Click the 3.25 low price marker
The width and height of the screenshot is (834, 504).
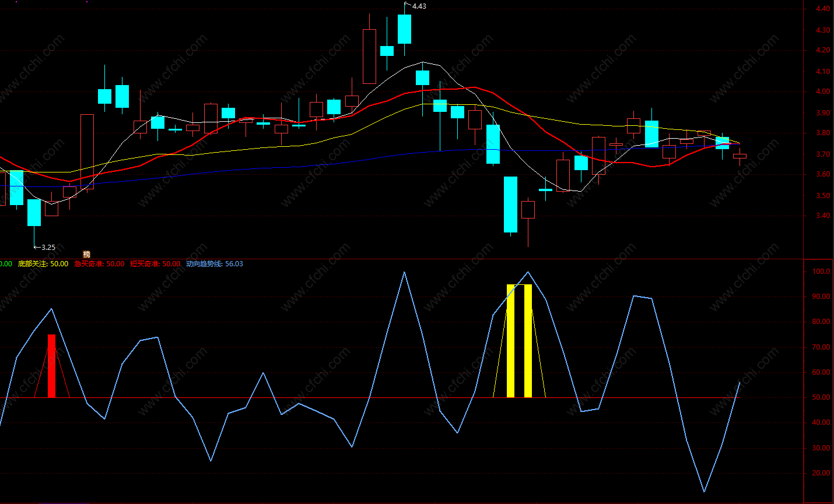coord(48,248)
